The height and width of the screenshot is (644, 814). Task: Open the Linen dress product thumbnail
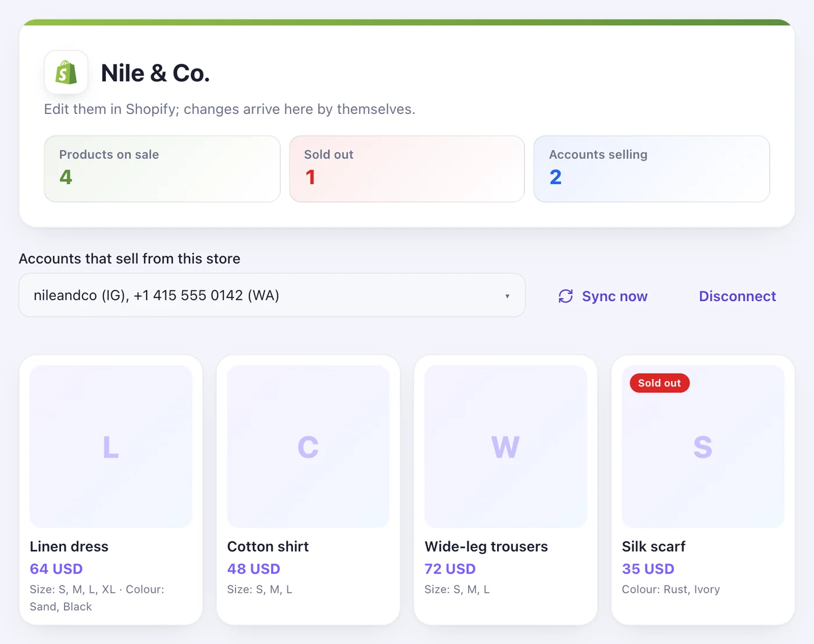click(x=111, y=446)
